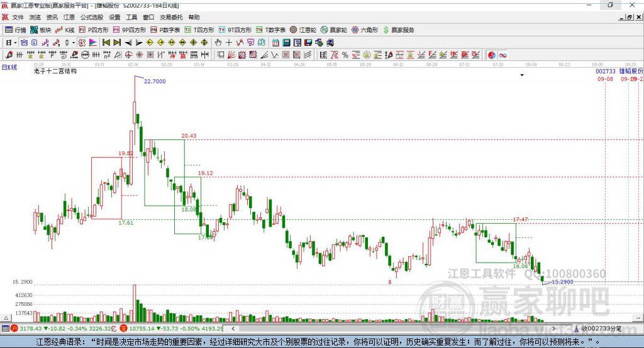Select the parallel channel lines tool
The image size is (644, 348).
pyautogui.click(x=308, y=55)
